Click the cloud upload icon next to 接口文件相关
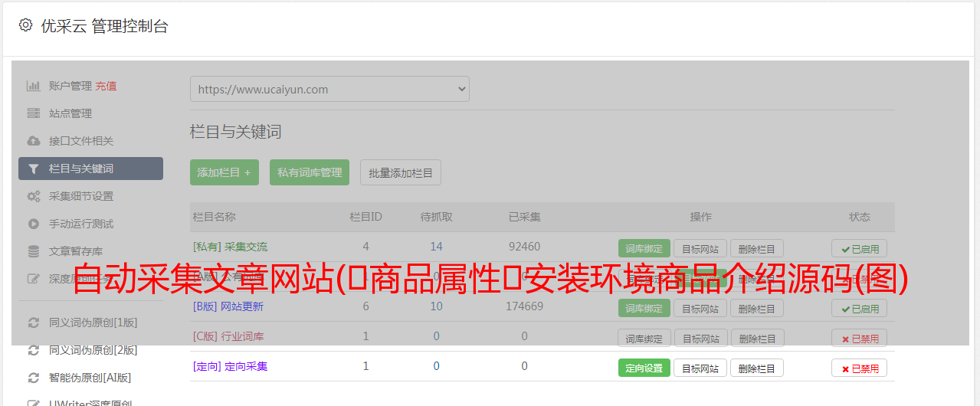 (x=34, y=141)
